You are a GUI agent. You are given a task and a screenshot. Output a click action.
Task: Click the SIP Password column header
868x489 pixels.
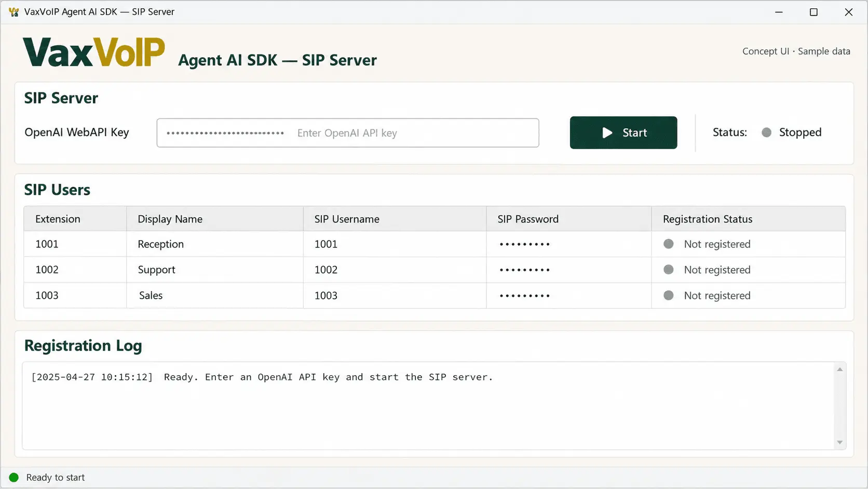coord(569,219)
